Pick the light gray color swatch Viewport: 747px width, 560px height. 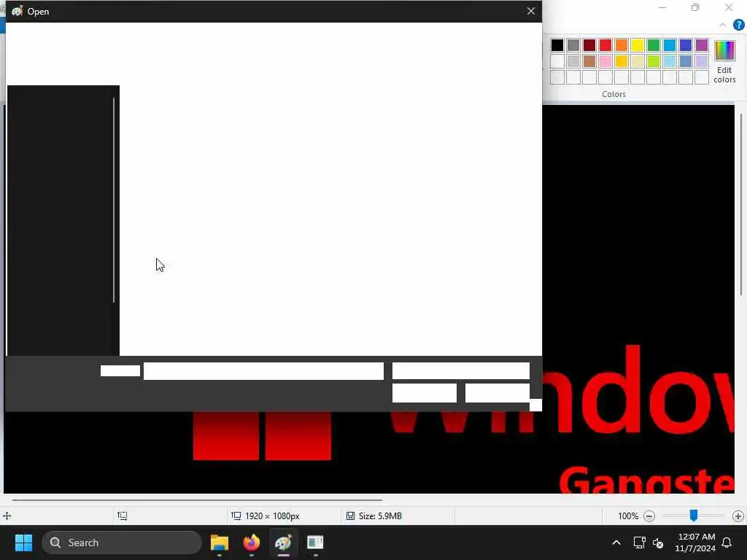(573, 61)
